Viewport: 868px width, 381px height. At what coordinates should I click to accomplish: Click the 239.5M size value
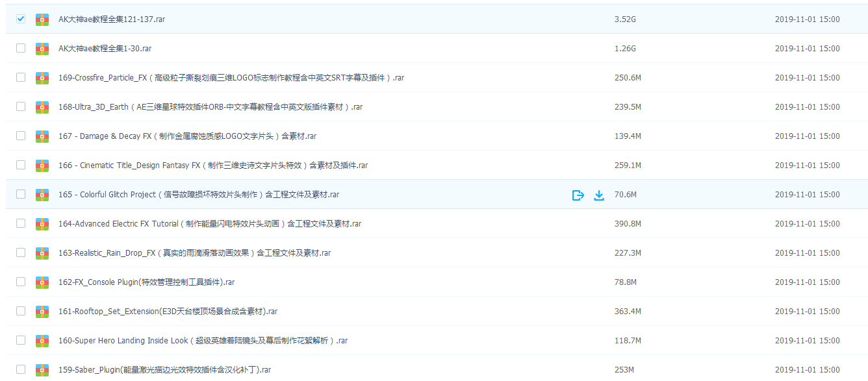628,107
